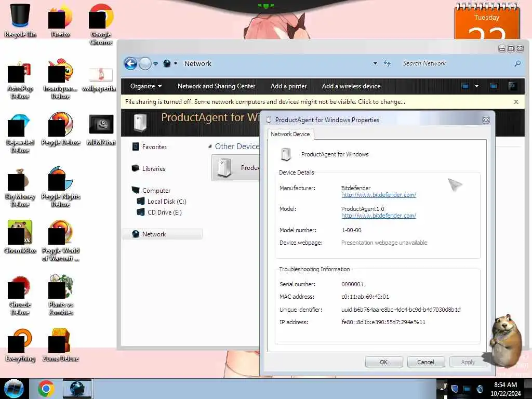Dismiss the file sharing information bar
532x399 pixels.
tap(516, 102)
